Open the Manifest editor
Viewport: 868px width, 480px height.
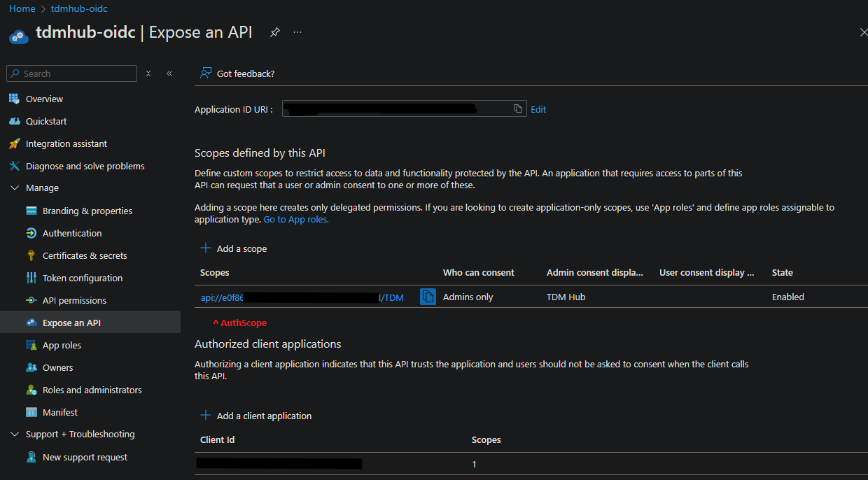59,412
